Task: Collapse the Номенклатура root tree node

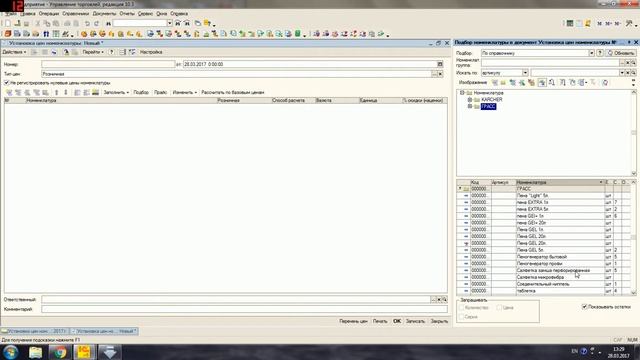Action: [x=462, y=93]
